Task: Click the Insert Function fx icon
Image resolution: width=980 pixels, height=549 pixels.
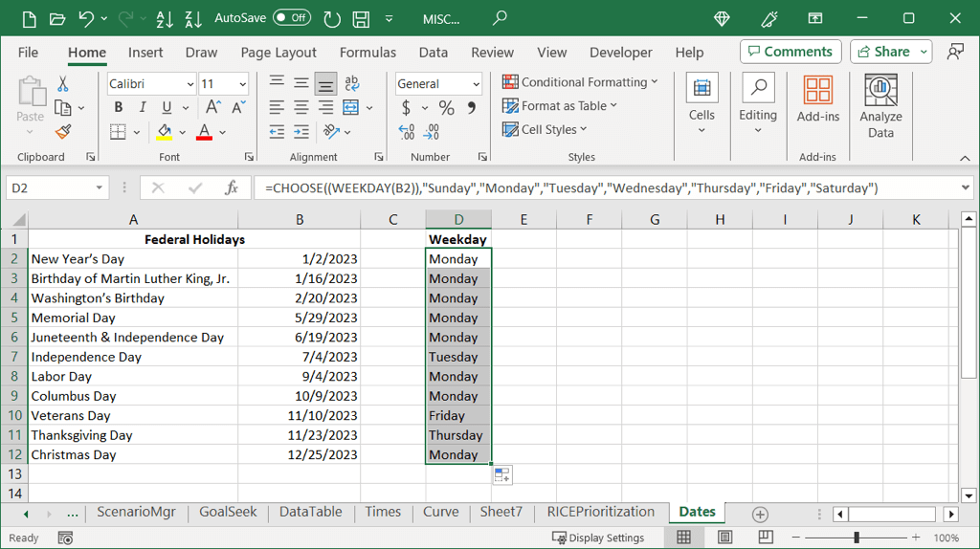Action: pyautogui.click(x=232, y=188)
